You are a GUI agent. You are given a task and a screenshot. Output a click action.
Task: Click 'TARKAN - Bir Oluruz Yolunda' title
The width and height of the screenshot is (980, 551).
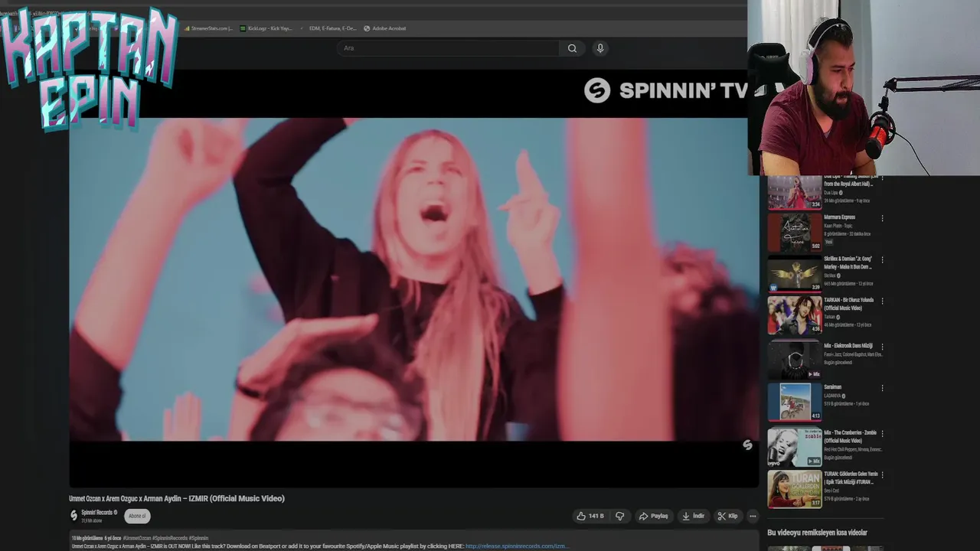pyautogui.click(x=848, y=304)
